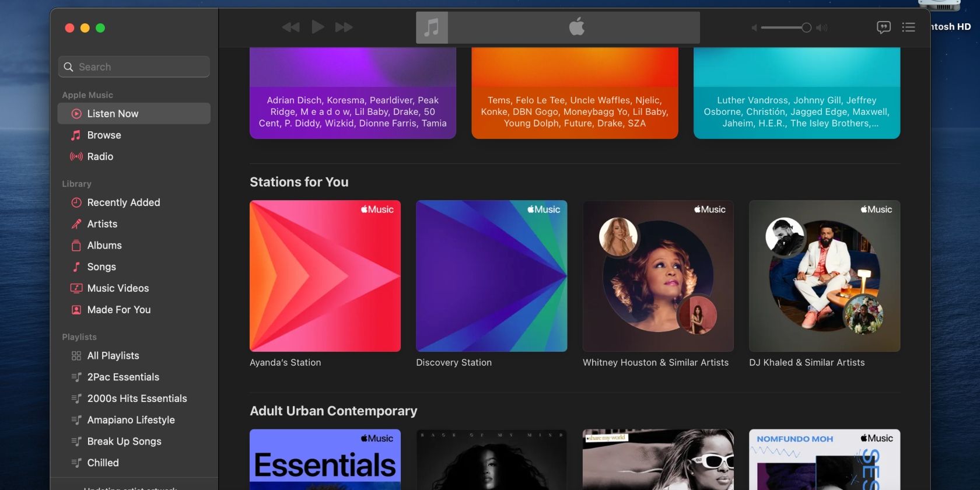Click the Made For You person icon
980x490 pixels.
[76, 310]
